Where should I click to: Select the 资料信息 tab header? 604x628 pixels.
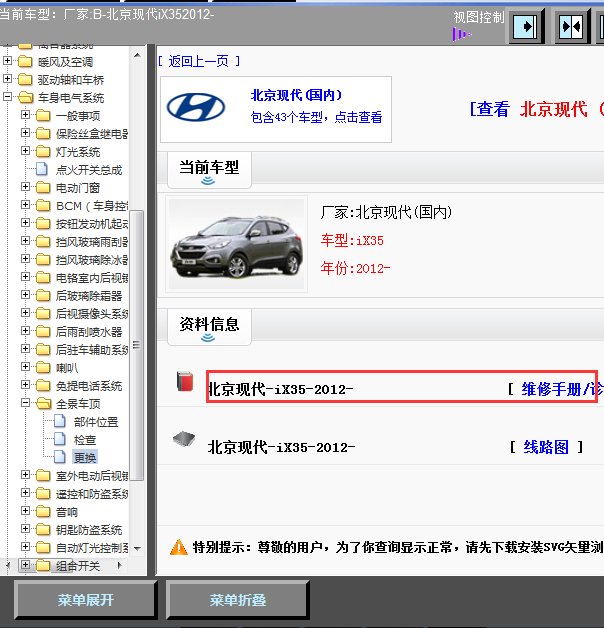[x=209, y=326]
